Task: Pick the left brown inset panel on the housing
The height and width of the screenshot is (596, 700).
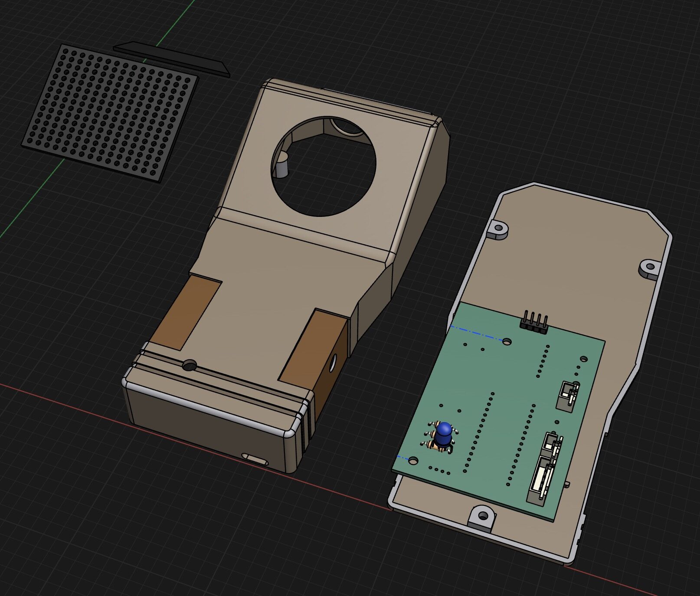Action: point(186,312)
